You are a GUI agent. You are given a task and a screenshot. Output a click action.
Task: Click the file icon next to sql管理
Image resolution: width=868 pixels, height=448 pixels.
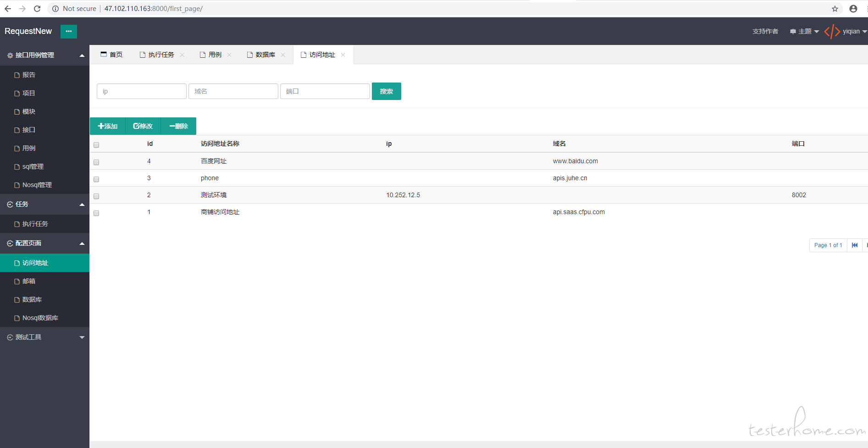17,167
